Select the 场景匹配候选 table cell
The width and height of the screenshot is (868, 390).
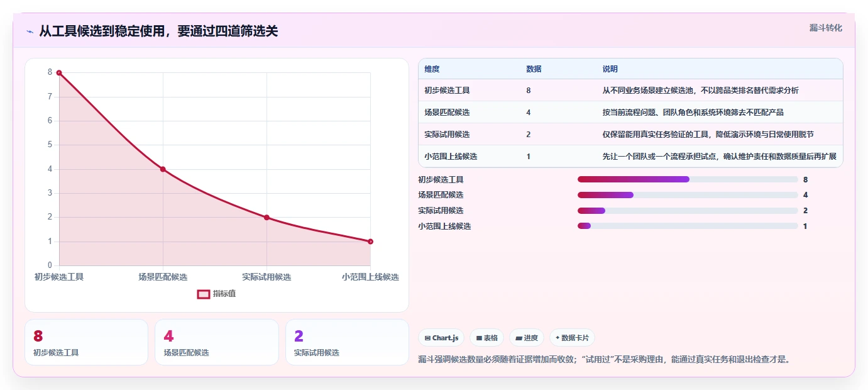tap(447, 113)
